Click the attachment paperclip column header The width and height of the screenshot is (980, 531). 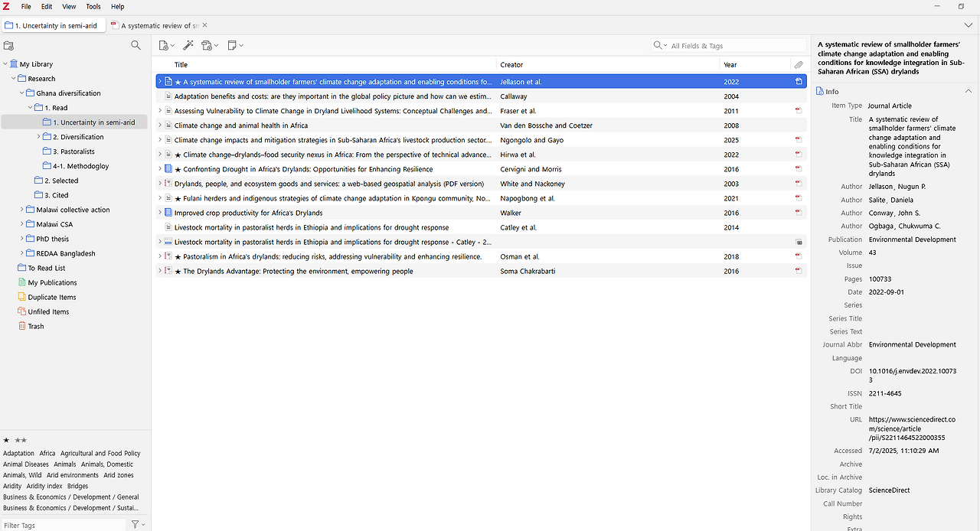coord(799,65)
